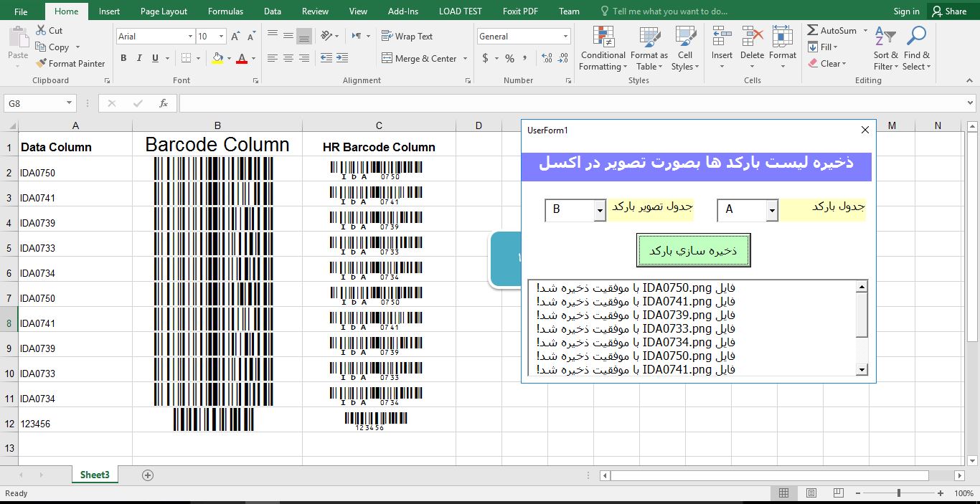This screenshot has height=504, width=980.
Task: Click the Paste clipboard icon
Action: point(18,37)
